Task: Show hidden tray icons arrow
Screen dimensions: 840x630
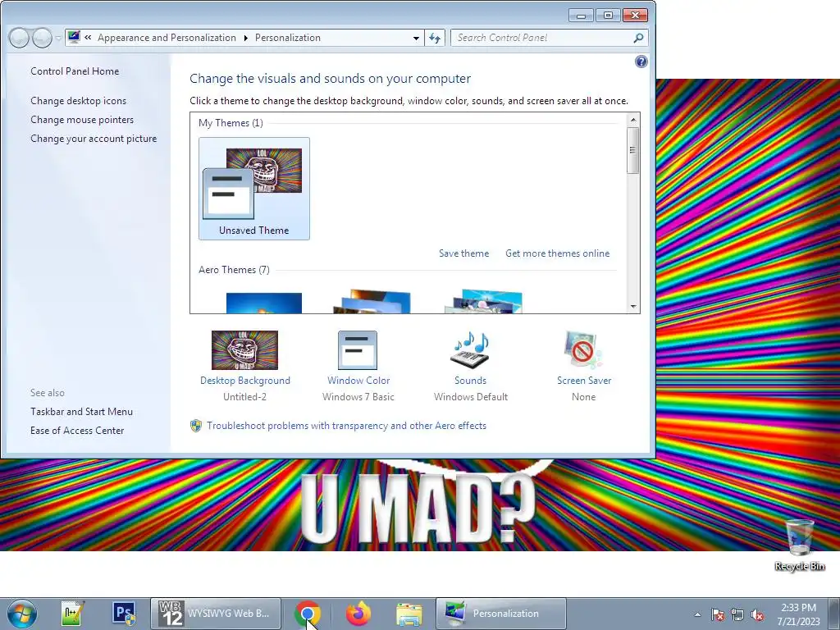Action: (697, 614)
